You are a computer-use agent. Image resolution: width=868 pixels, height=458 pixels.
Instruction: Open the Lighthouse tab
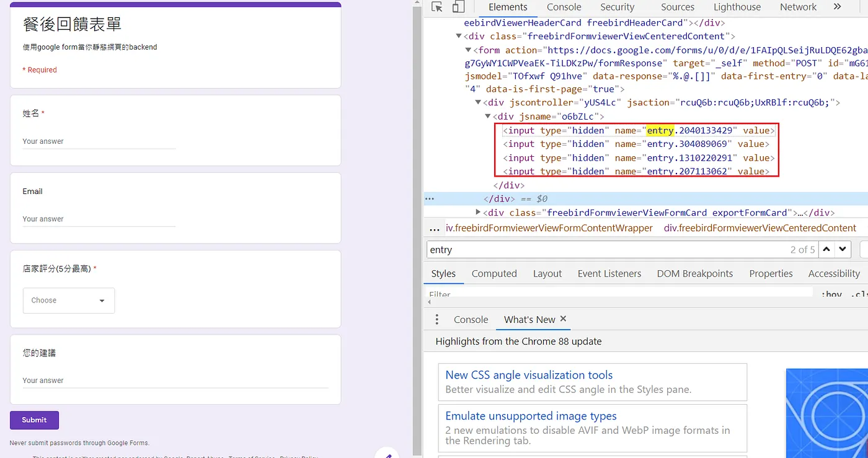(737, 7)
